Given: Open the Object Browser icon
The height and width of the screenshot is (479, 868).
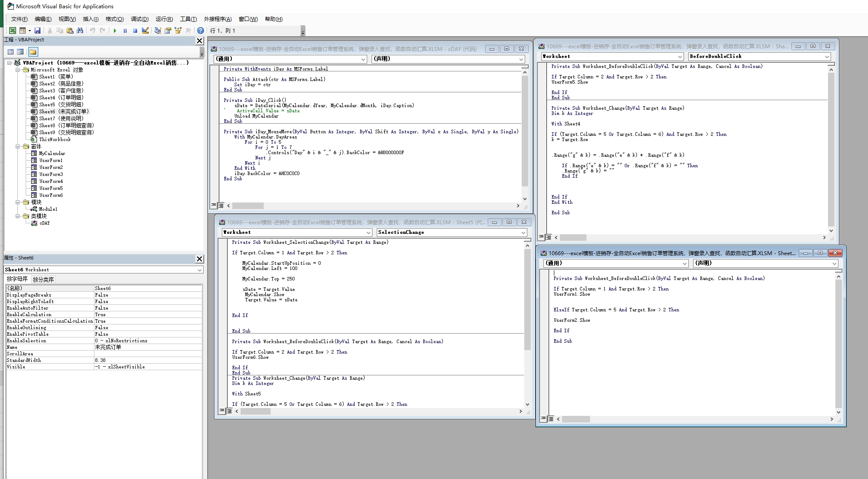Looking at the screenshot, I should click(178, 30).
